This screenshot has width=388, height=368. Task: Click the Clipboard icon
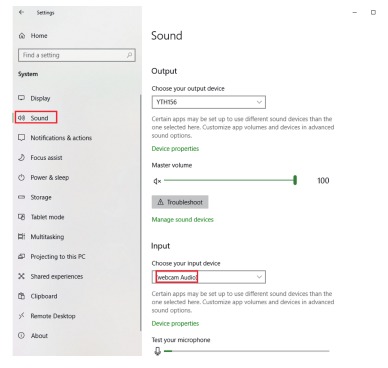(x=22, y=296)
